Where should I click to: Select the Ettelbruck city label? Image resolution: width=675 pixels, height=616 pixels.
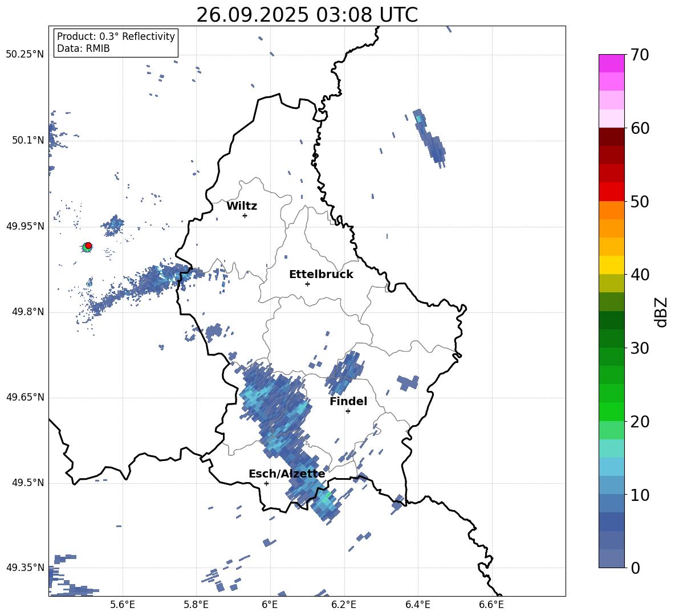(x=321, y=275)
